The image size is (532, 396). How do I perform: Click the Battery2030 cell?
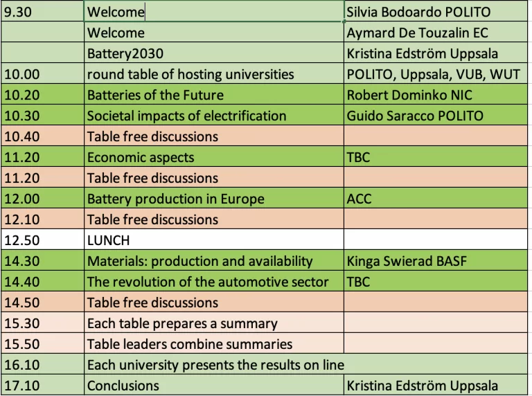tap(214, 53)
